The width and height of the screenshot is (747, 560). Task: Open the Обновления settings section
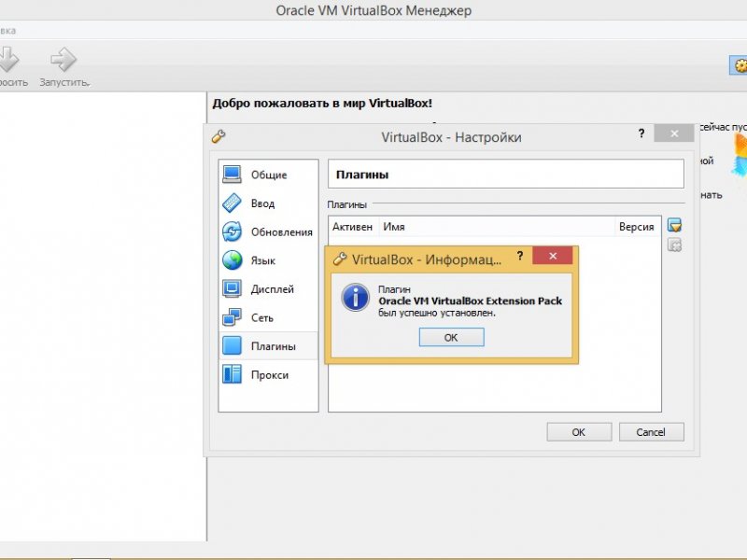pos(269,231)
